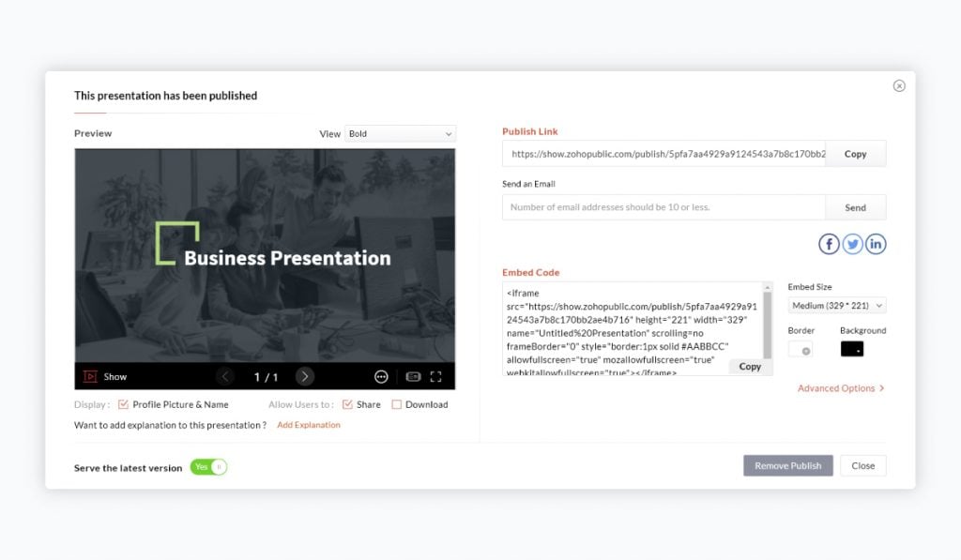This screenshot has height=560, width=961.
Task: Uncheck the Download permission
Action: (x=395, y=404)
